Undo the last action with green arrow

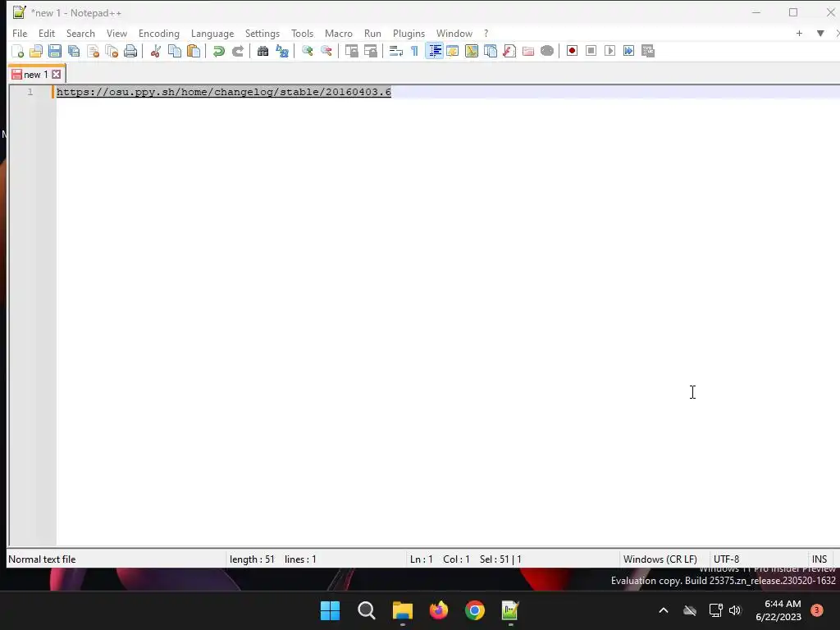[218, 51]
